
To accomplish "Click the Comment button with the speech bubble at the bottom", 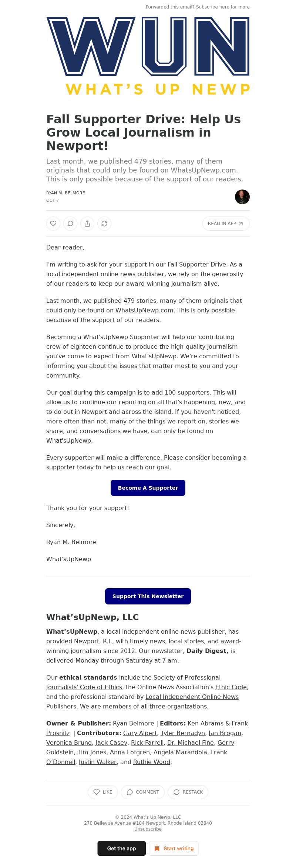I will click(x=143, y=792).
